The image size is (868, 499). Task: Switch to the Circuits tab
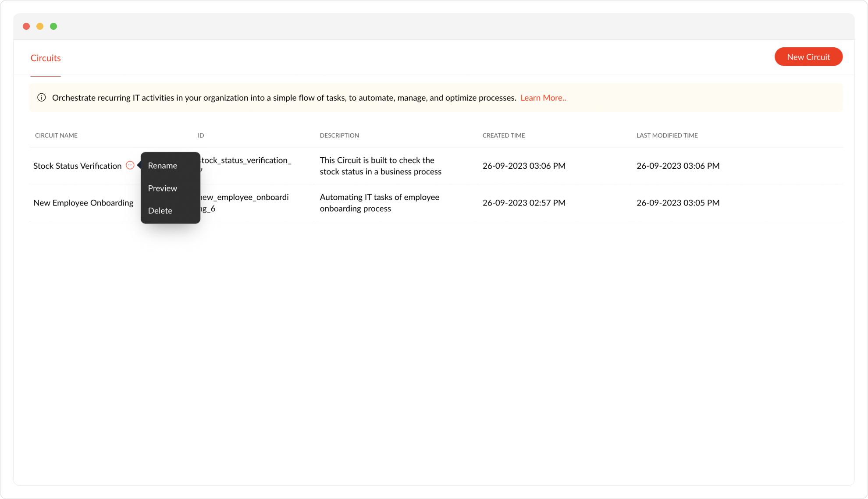46,58
